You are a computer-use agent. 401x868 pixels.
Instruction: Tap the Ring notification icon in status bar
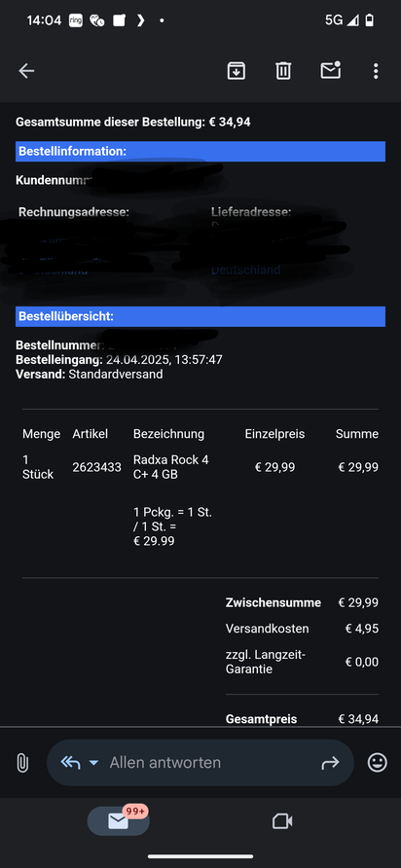(x=76, y=20)
